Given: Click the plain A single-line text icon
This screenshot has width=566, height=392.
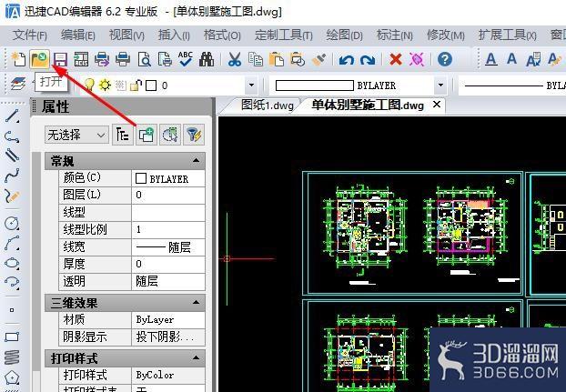Looking at the screenshot, I should click(x=511, y=59).
